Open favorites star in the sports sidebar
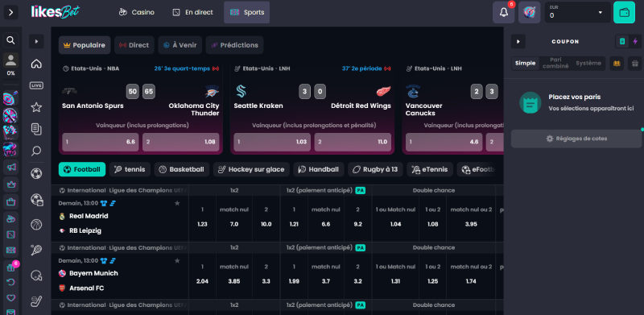644x315 pixels. [x=36, y=108]
